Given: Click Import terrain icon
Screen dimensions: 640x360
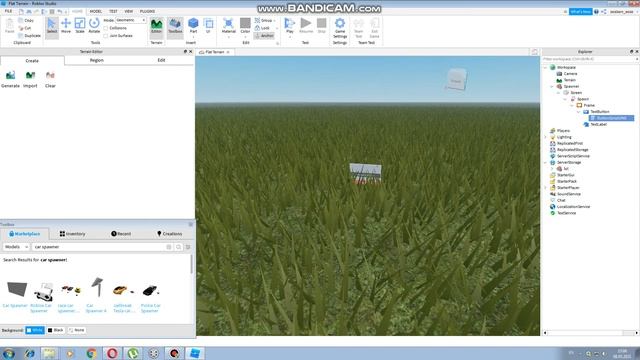Looking at the screenshot, I should [x=30, y=79].
